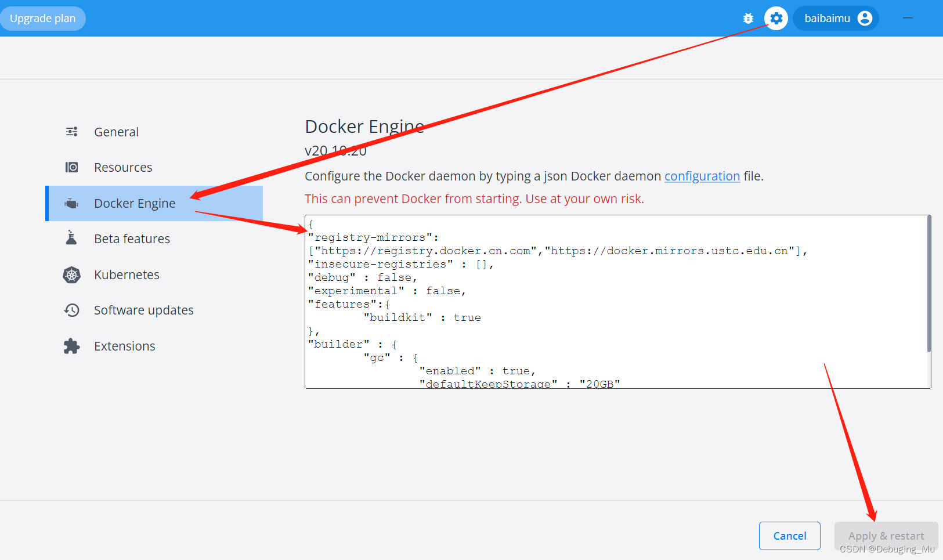Open the Extensions settings tab
This screenshot has width=943, height=560.
[154, 346]
